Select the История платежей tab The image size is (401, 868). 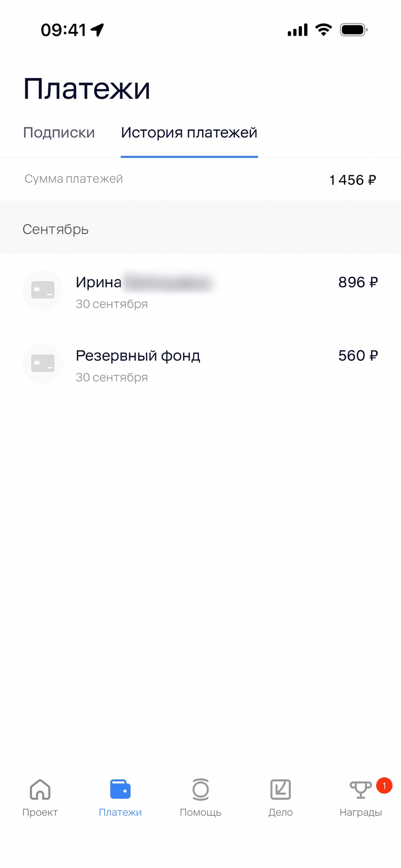(x=189, y=132)
